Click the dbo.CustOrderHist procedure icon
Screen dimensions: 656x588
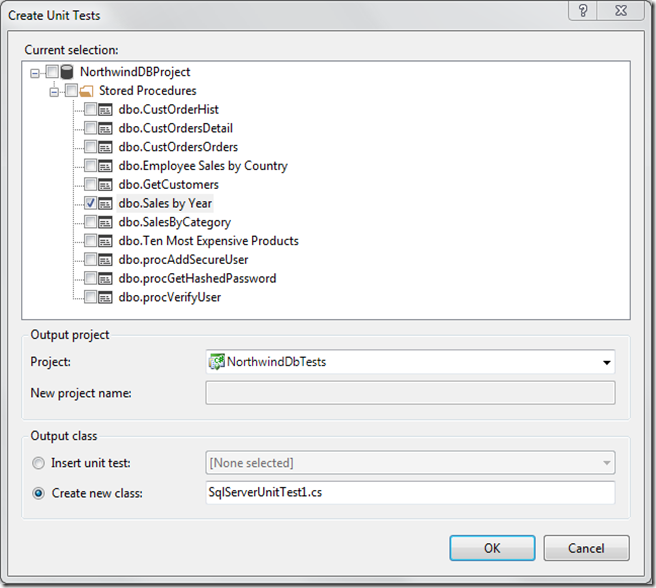point(105,110)
